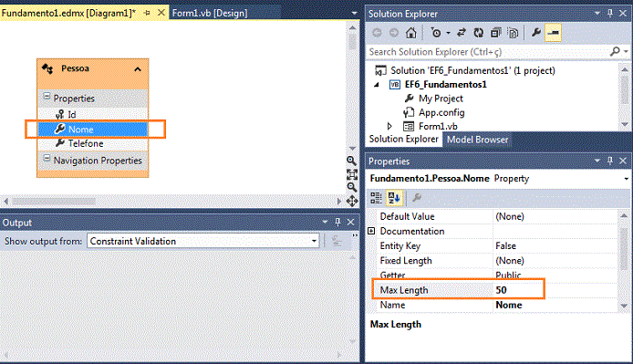Open the diagram pan thumbnail viewer

pyautogui.click(x=352, y=201)
